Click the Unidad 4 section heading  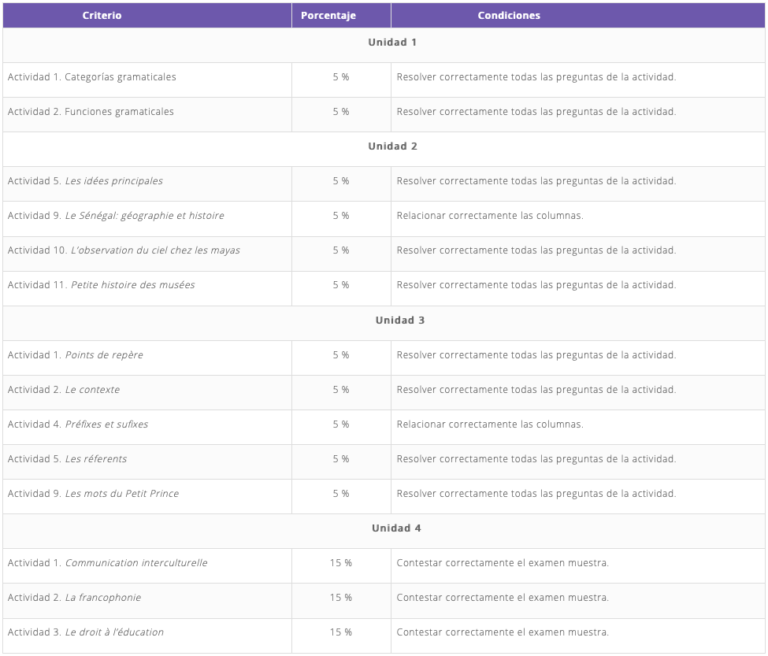coord(392,529)
